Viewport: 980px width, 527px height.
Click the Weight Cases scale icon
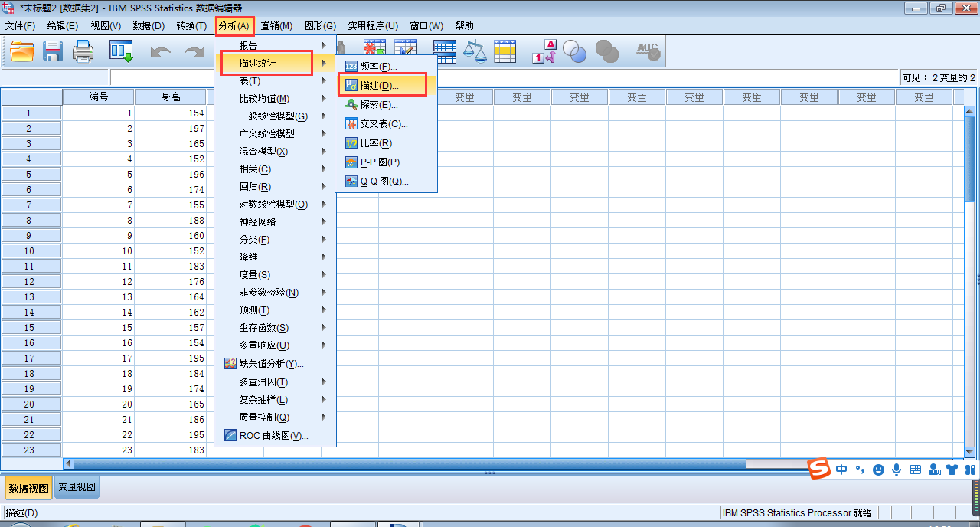tap(475, 51)
